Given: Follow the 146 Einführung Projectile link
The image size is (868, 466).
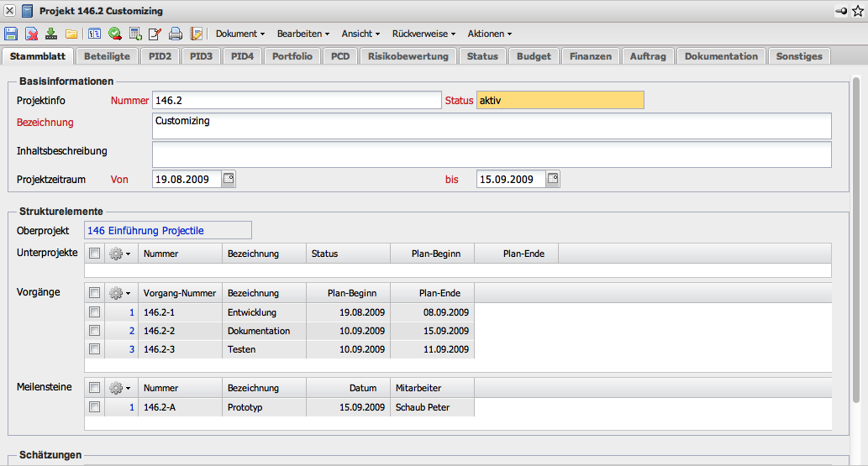Looking at the screenshot, I should [147, 231].
